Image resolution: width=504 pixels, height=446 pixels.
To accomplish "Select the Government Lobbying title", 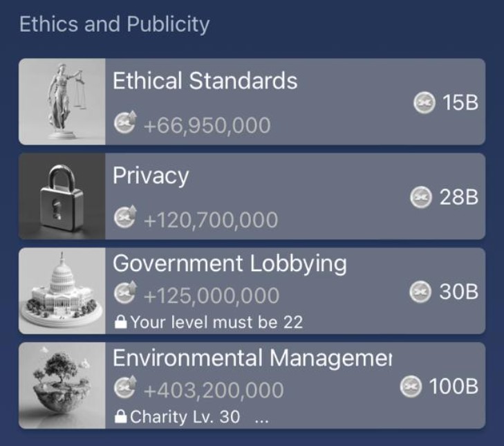I will (230, 264).
